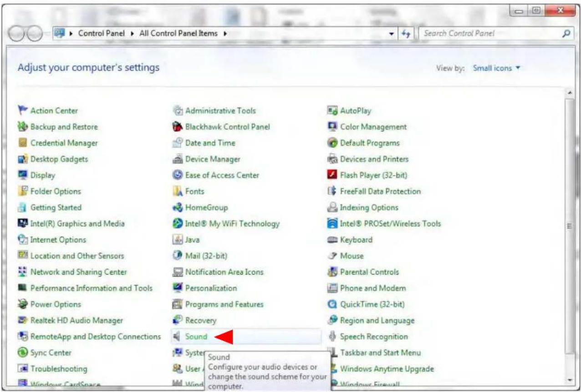Open Devices and Printers link
Viewport: 581px width, 392px height.
[374, 159]
